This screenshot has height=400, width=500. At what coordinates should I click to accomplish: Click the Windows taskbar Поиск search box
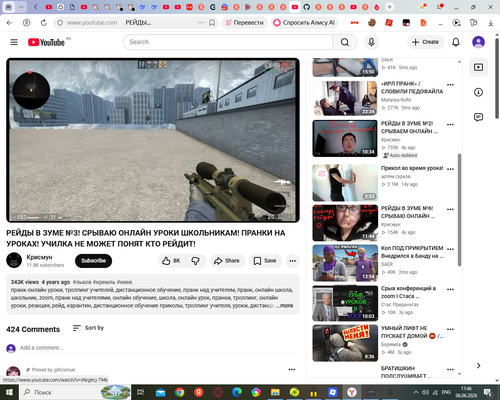coord(75,392)
